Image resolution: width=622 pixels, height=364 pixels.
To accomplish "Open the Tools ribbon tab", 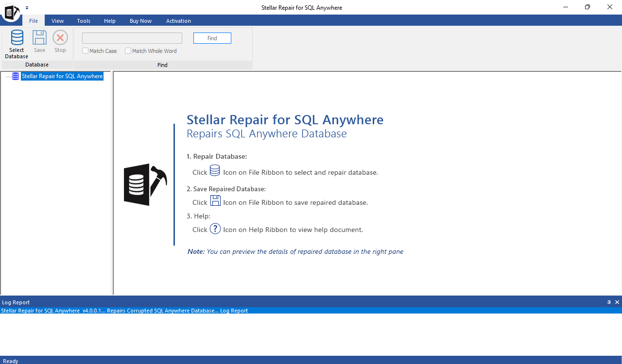I will tap(84, 21).
